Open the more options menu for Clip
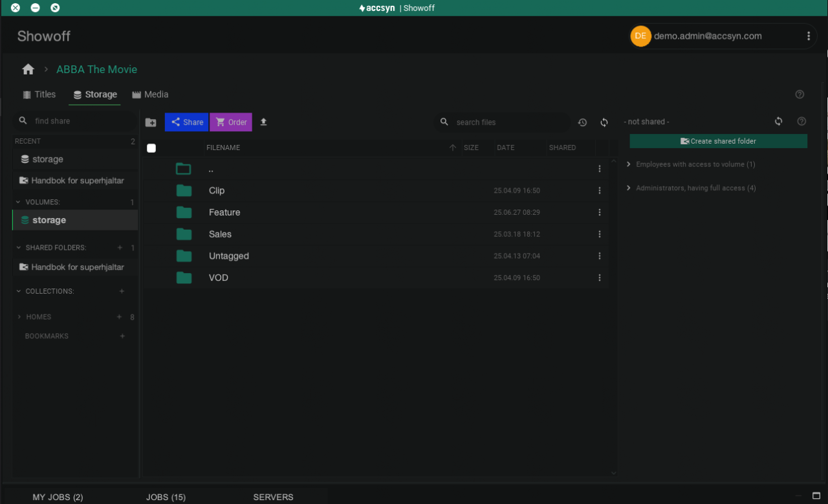 [x=600, y=191]
